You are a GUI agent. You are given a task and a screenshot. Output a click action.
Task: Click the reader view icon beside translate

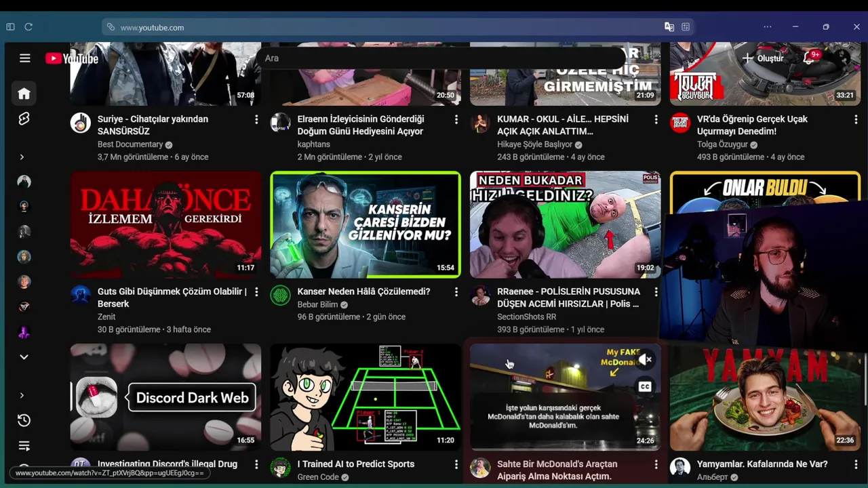pos(686,27)
